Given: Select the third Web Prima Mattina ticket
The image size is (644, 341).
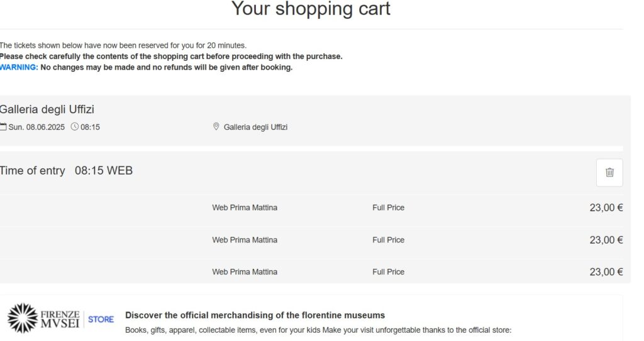Looking at the screenshot, I should click(x=311, y=272).
